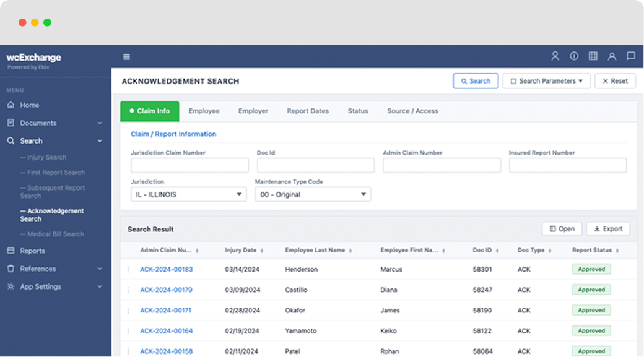Switch to the Source / Access tab
This screenshot has width=644, height=357.
point(412,111)
